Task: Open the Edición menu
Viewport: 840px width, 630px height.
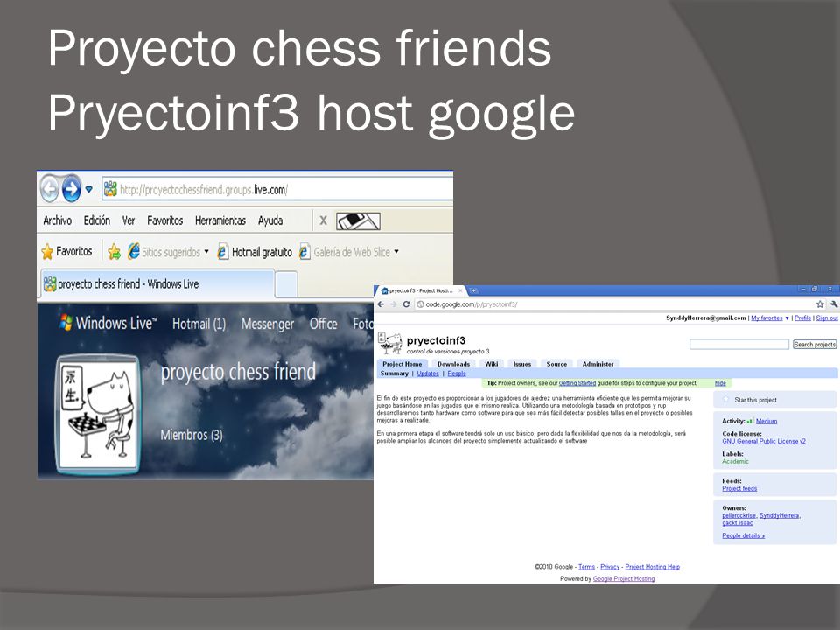Action: [97, 220]
